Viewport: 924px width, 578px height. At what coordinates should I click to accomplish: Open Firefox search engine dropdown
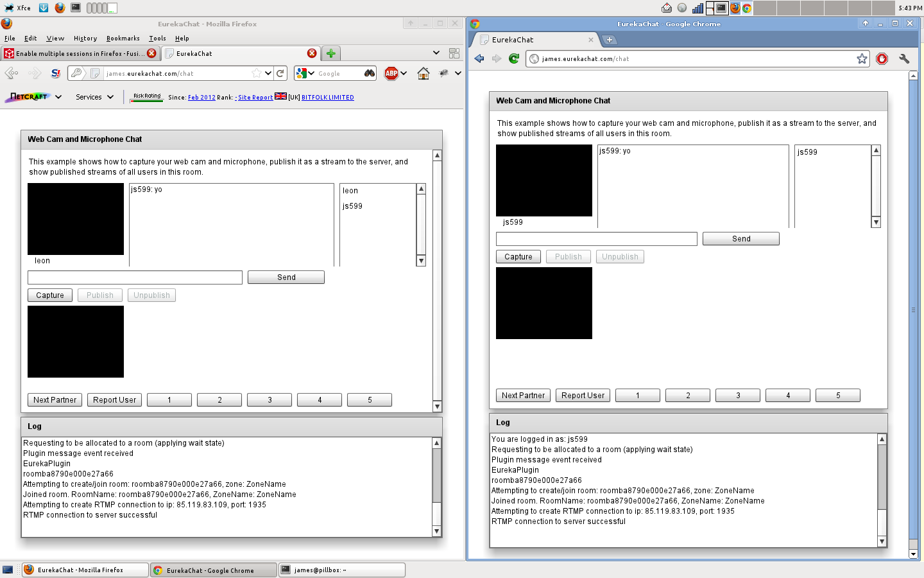(305, 73)
